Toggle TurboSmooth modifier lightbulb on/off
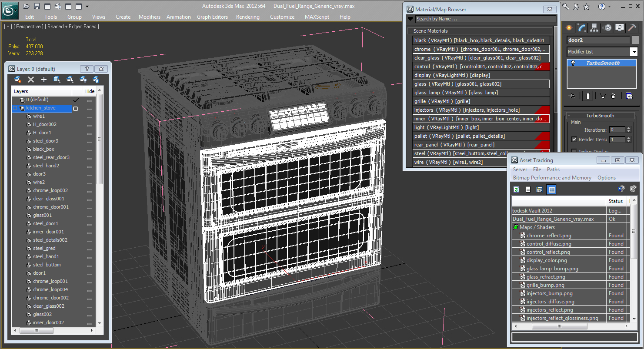The width and height of the screenshot is (644, 349). tap(573, 63)
